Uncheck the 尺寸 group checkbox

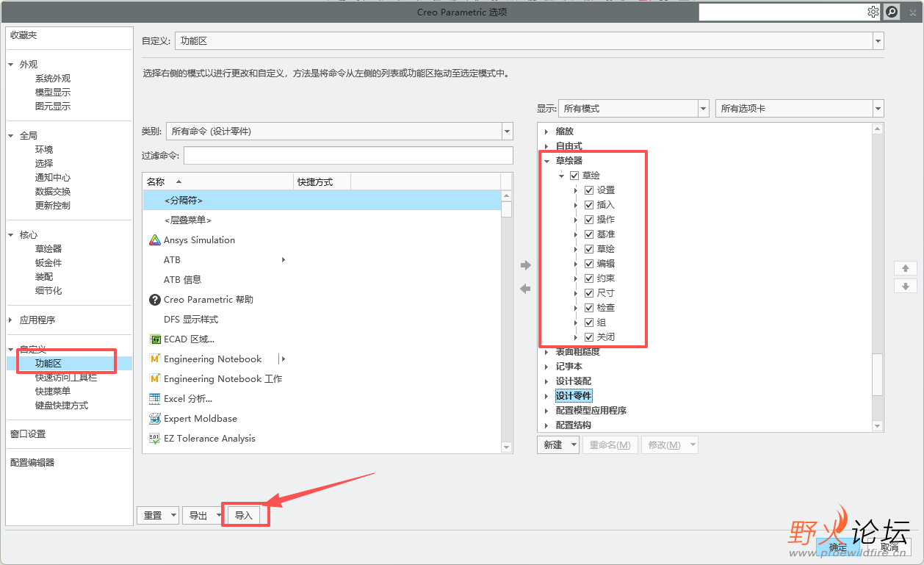pos(589,293)
